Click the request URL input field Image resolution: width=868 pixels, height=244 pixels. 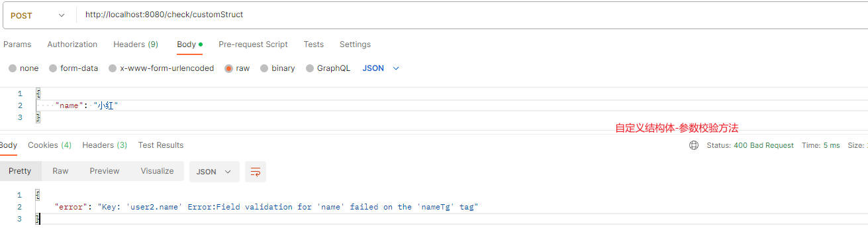[x=472, y=15]
